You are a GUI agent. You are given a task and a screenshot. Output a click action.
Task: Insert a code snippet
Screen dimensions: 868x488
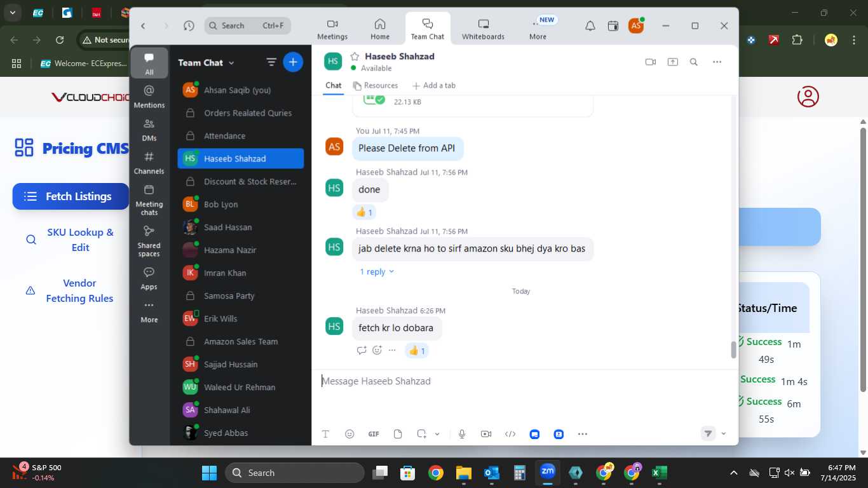pos(510,434)
